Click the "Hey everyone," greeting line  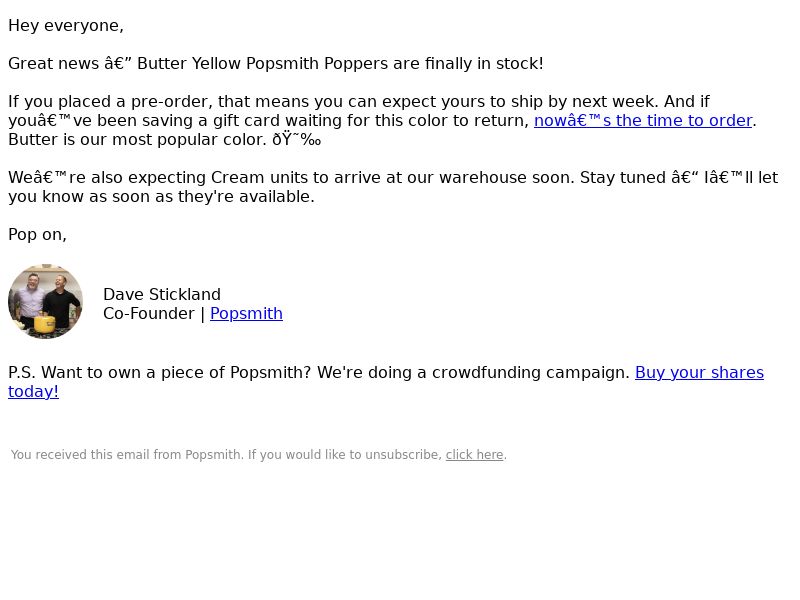[x=66, y=26]
